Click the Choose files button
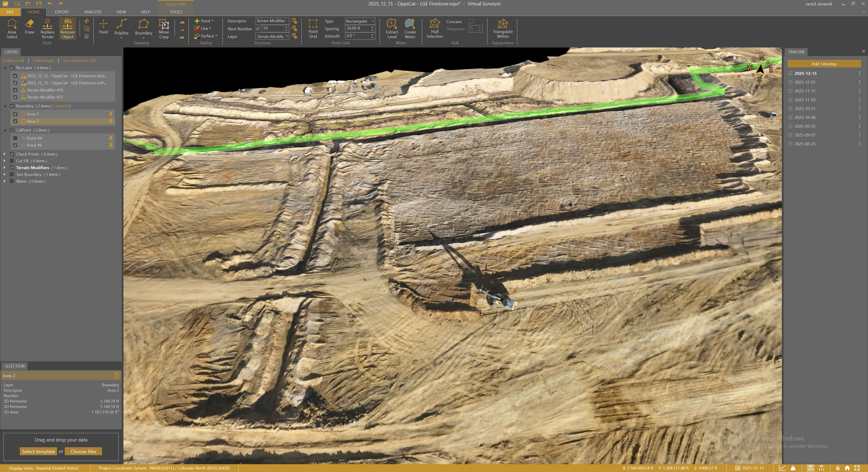This screenshot has width=868, height=472. (x=83, y=451)
